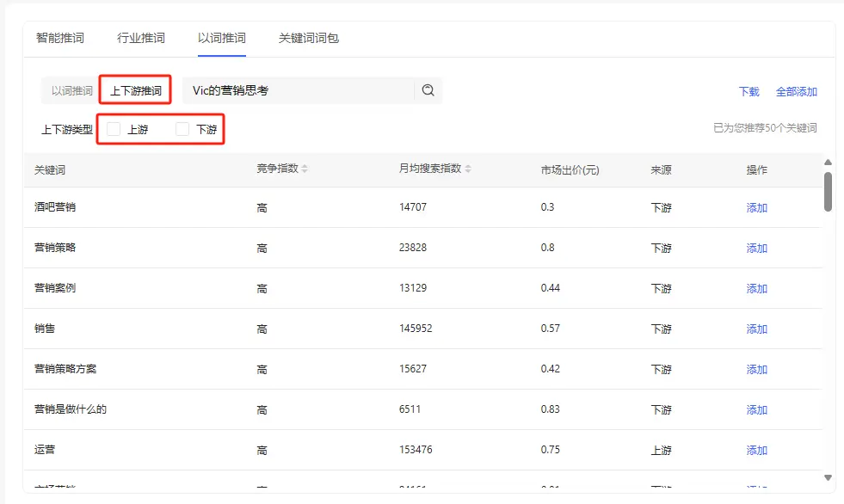Enable the 上游 checkbox
The image size is (844, 504).
113,127
